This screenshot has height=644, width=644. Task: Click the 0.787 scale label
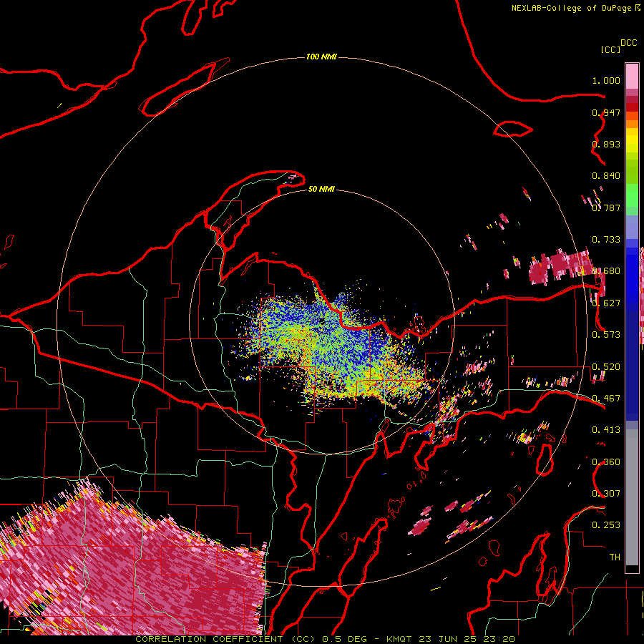coord(606,208)
